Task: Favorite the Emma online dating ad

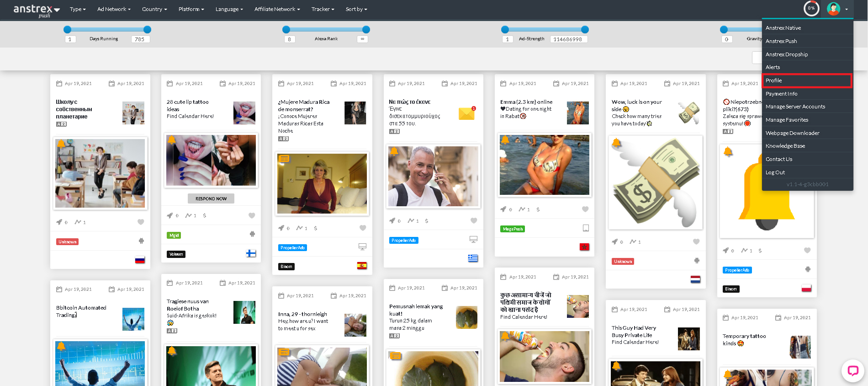Action: tap(585, 209)
